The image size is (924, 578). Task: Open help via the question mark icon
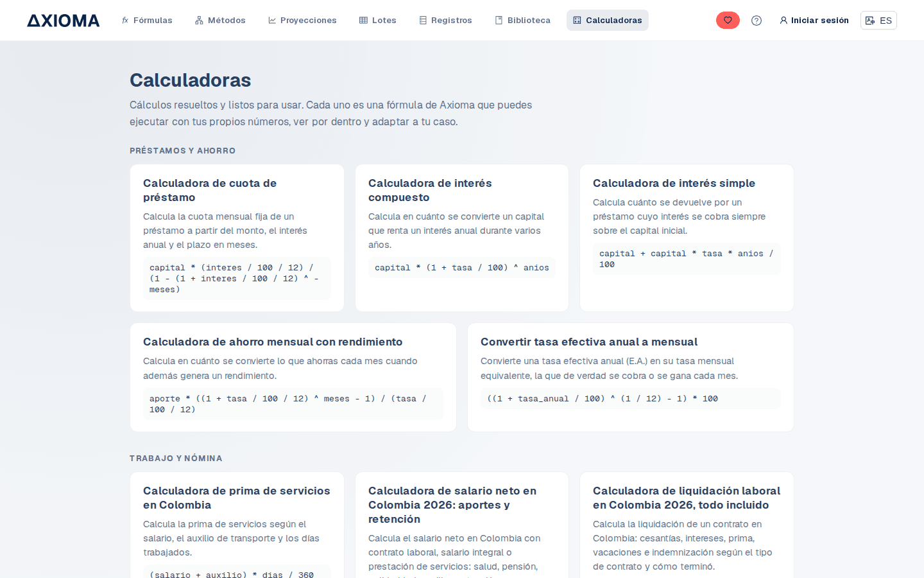[x=757, y=21]
